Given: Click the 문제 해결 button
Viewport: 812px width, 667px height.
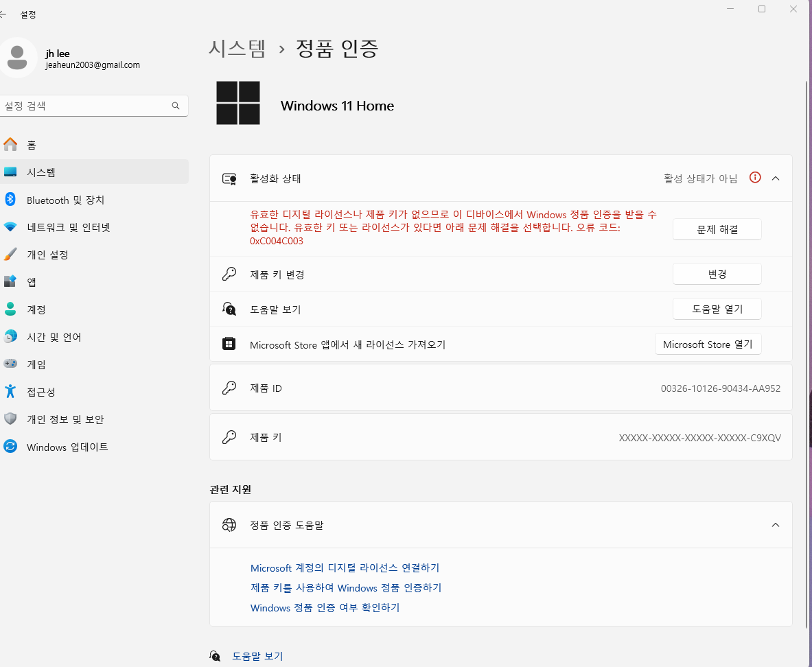Looking at the screenshot, I should (717, 229).
